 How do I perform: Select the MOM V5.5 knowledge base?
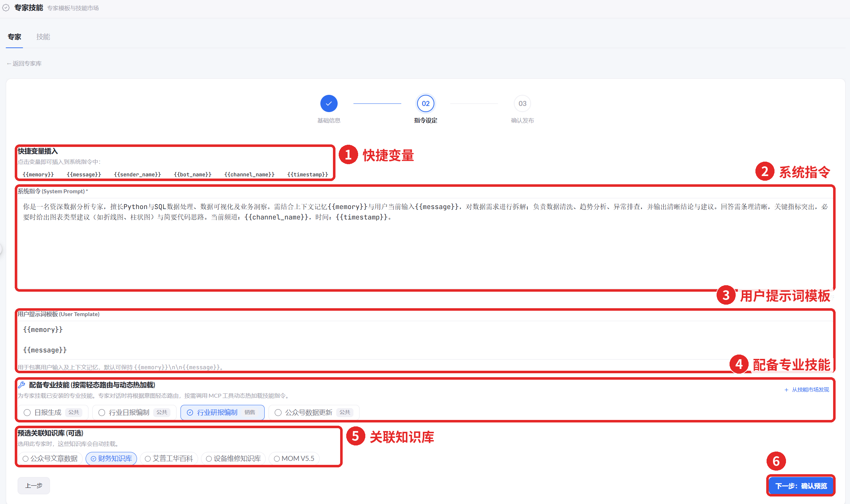[x=294, y=458]
